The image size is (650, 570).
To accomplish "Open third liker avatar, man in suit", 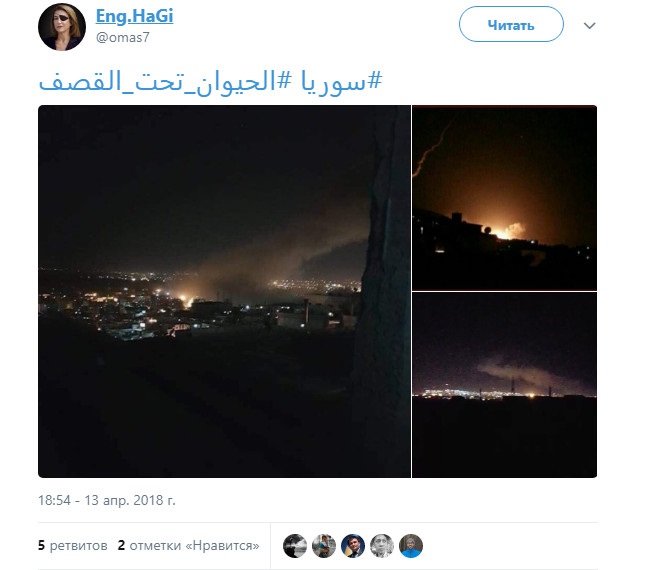I will click(353, 546).
